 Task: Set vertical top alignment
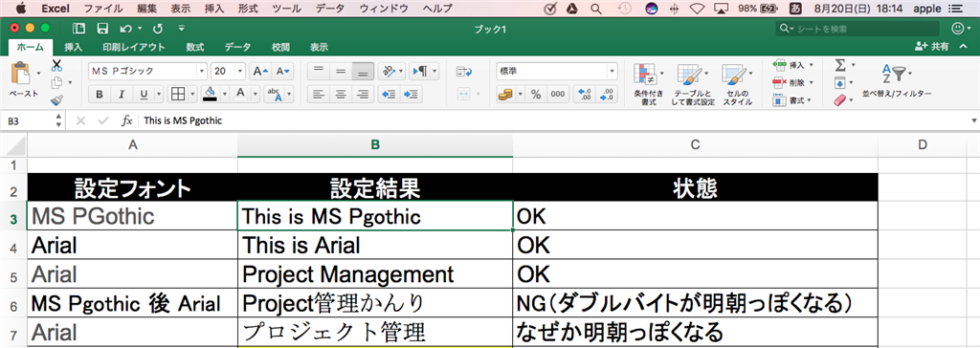pyautogui.click(x=319, y=71)
